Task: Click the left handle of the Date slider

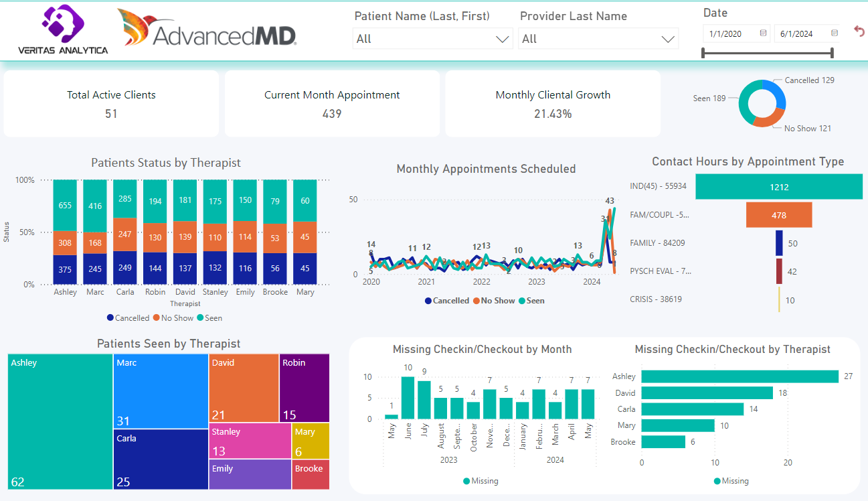Action: pos(703,53)
